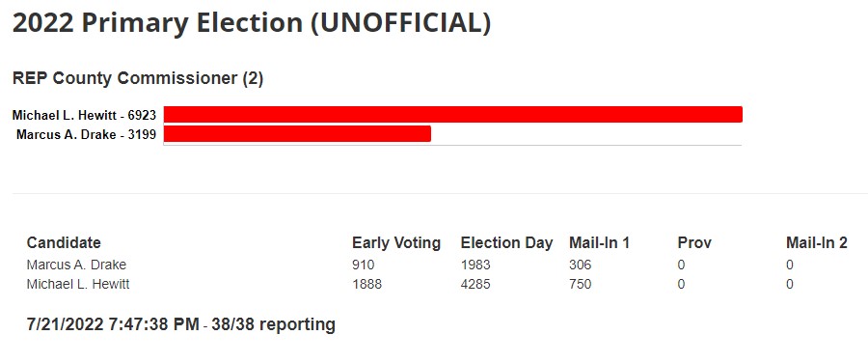
Task: Click the Early Voting column header
Action: pos(396,242)
